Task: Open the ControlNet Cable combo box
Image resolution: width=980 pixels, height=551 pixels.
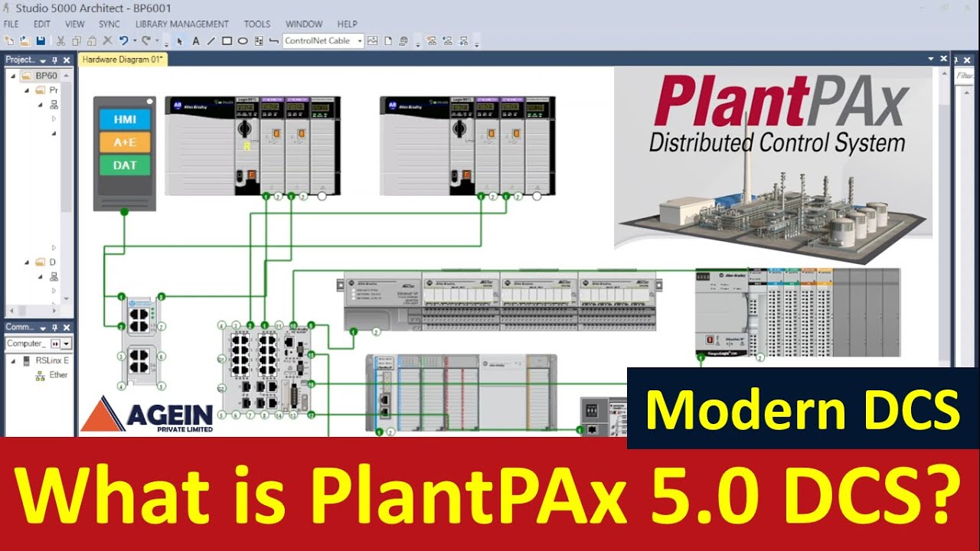Action: 323,41
